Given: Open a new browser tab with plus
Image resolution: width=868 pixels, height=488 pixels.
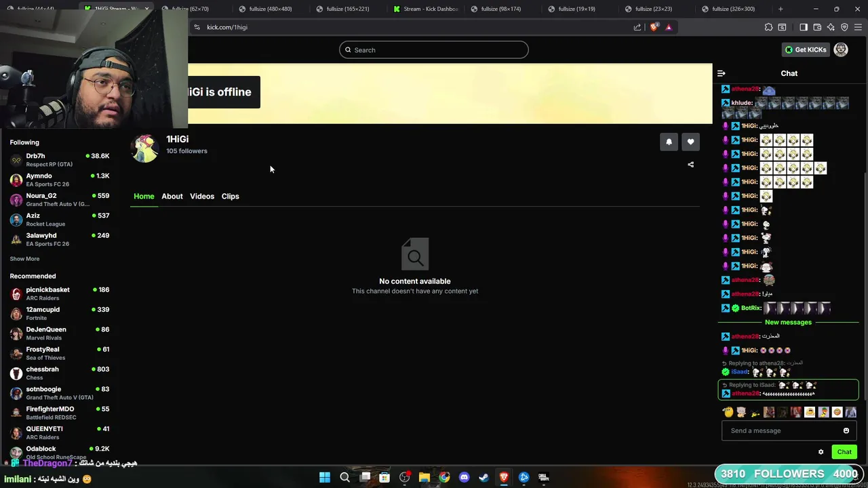Looking at the screenshot, I should 781,9.
